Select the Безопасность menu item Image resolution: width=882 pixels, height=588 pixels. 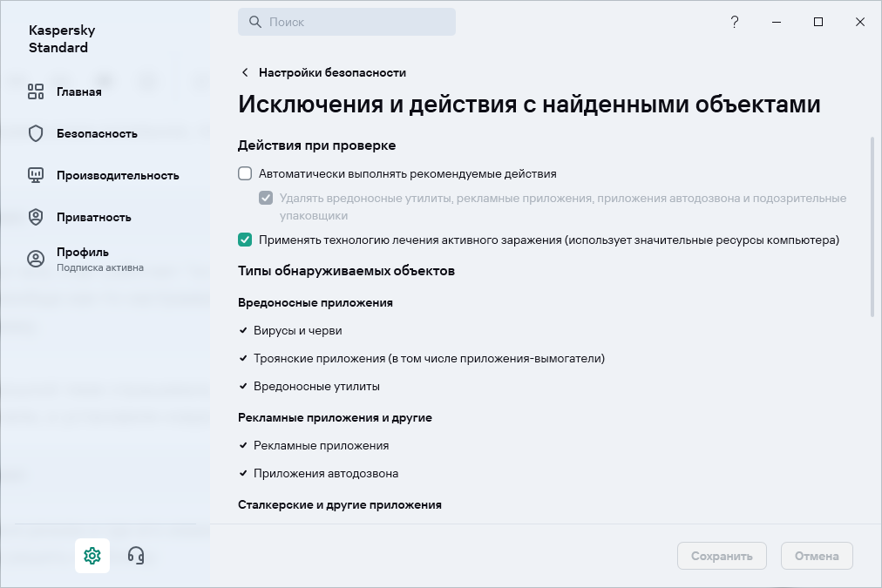[x=97, y=133]
